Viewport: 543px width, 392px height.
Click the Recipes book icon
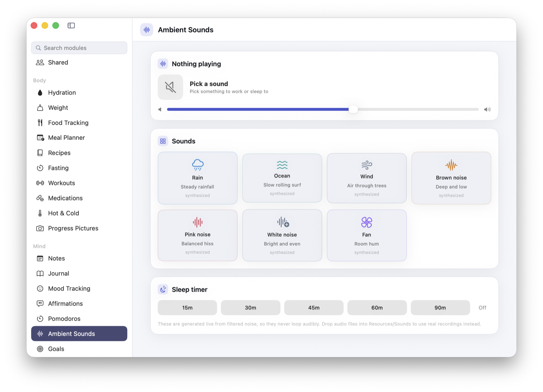(x=40, y=153)
